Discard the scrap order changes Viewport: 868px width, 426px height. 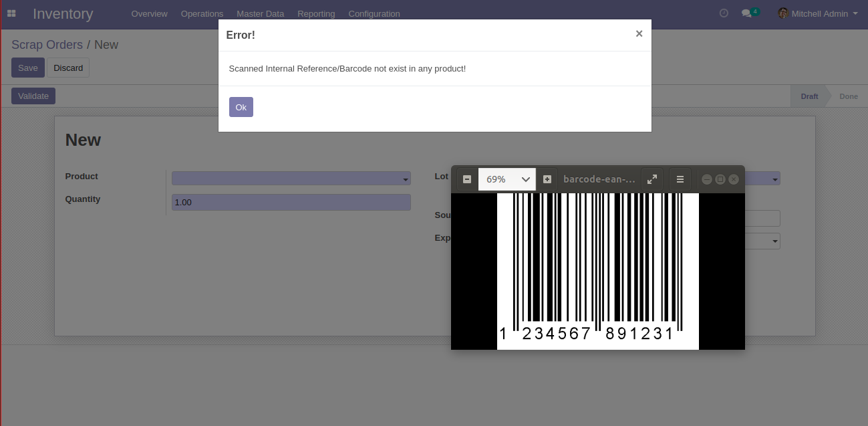coord(68,68)
